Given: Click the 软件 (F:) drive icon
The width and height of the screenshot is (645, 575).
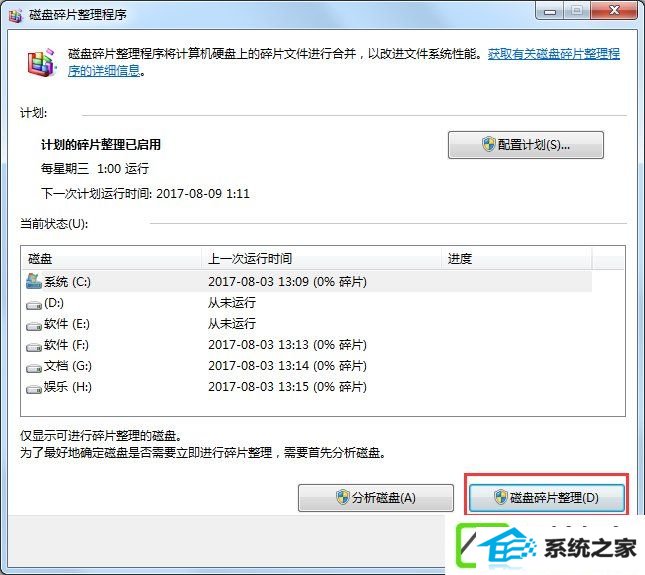Looking at the screenshot, I should point(34,347).
